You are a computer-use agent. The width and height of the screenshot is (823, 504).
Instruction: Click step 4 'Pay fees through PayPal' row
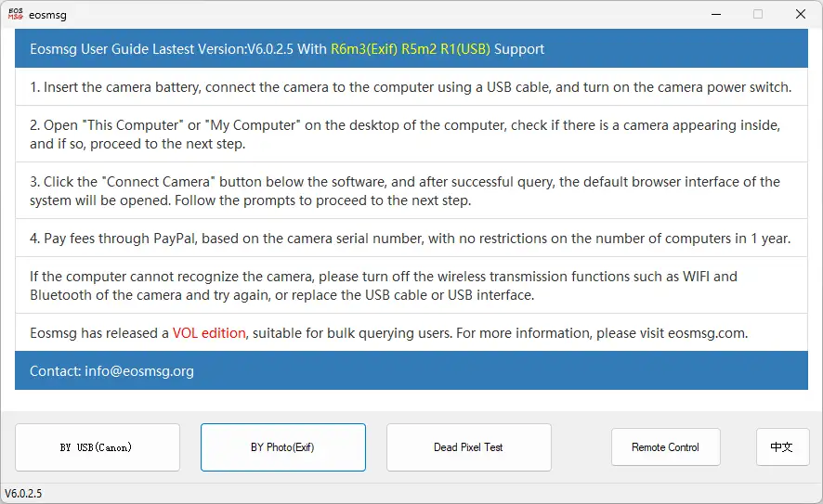click(411, 239)
